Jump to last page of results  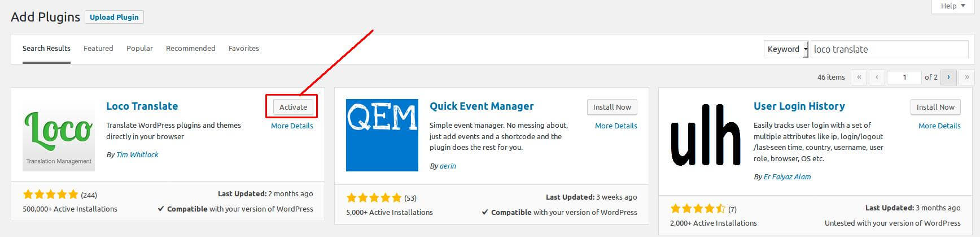(x=966, y=77)
